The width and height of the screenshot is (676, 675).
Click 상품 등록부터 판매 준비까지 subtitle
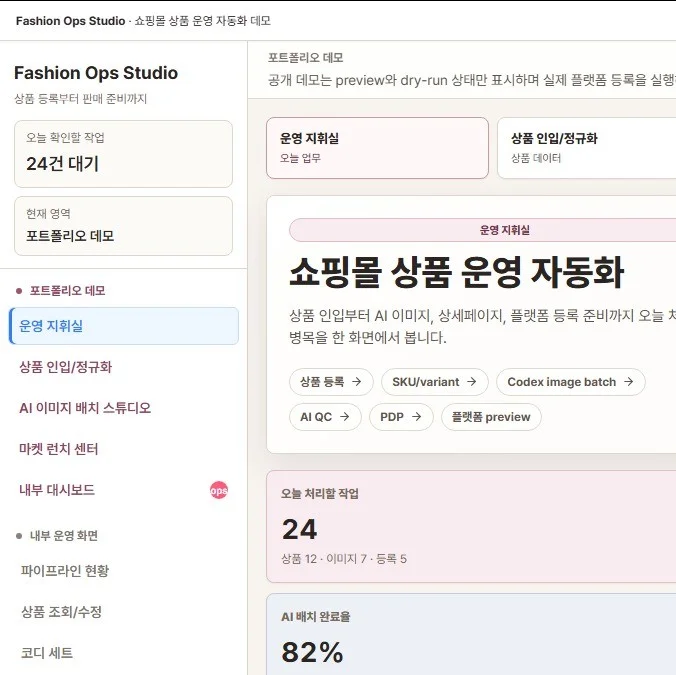pyautogui.click(x=81, y=99)
